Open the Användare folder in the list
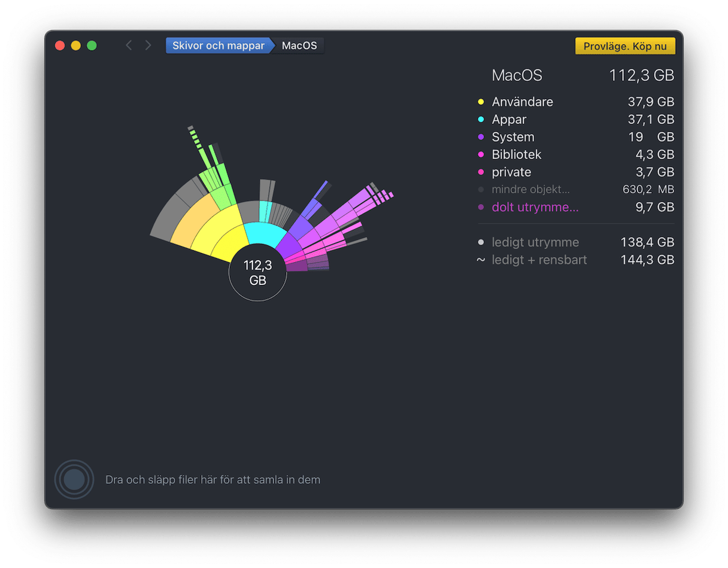The height and width of the screenshot is (568, 728). pyautogui.click(x=575, y=102)
